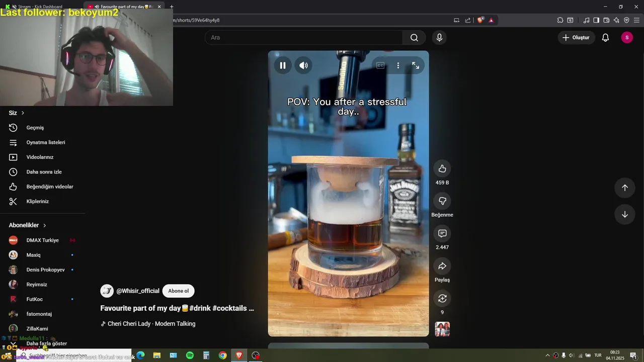Start voice search with microphone icon
Screen dimensions: 644x362
coord(440,38)
